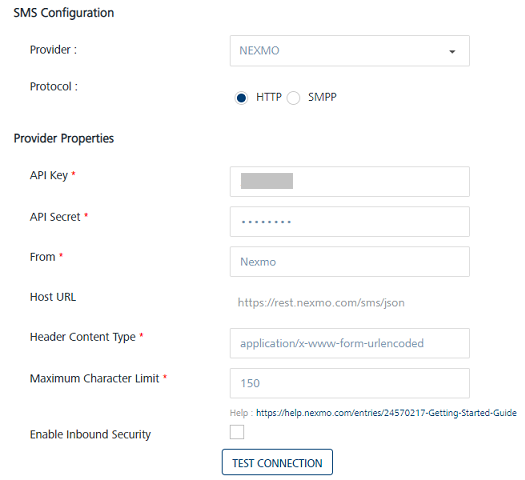
Task: Click the Provider dropdown caret arrow
Action: coord(452,52)
